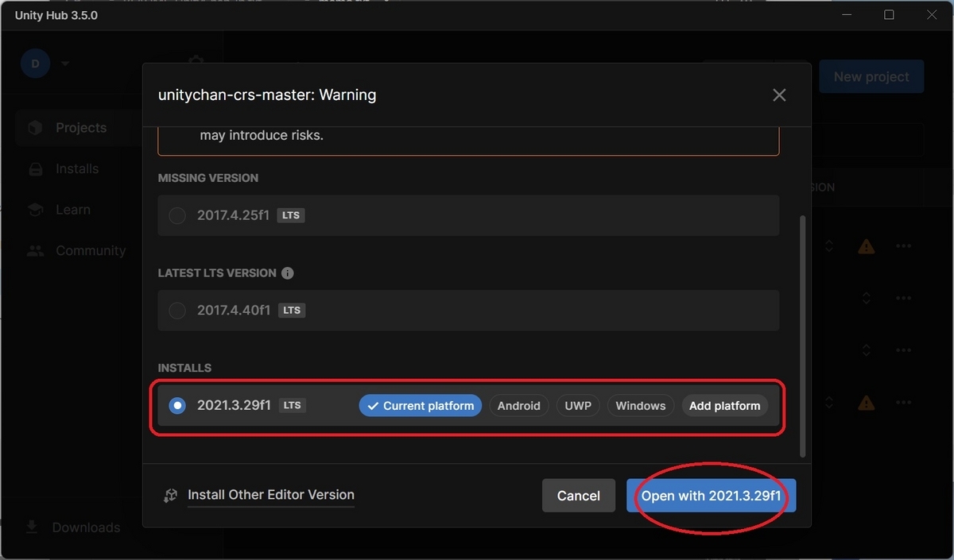Click the 2017.4.25f1 version text

(x=234, y=215)
